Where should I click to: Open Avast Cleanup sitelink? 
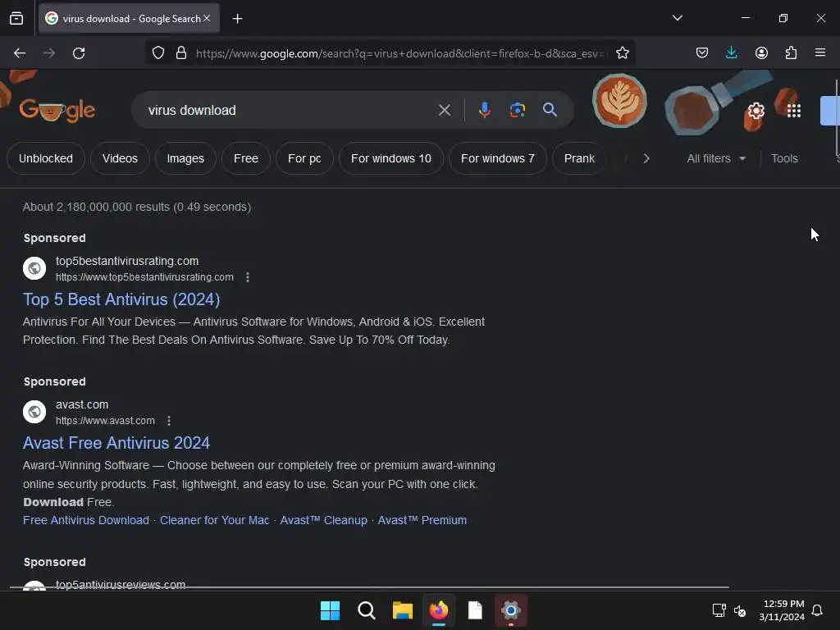[x=323, y=520]
